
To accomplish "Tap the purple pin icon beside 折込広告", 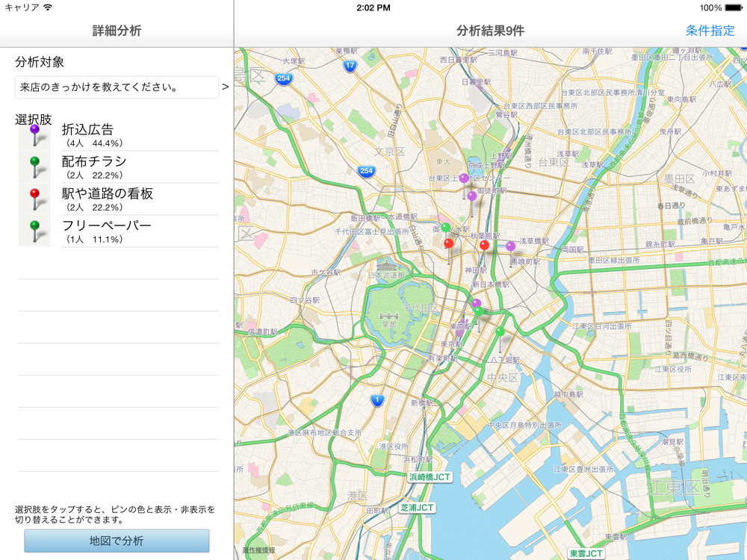I will coord(34,134).
